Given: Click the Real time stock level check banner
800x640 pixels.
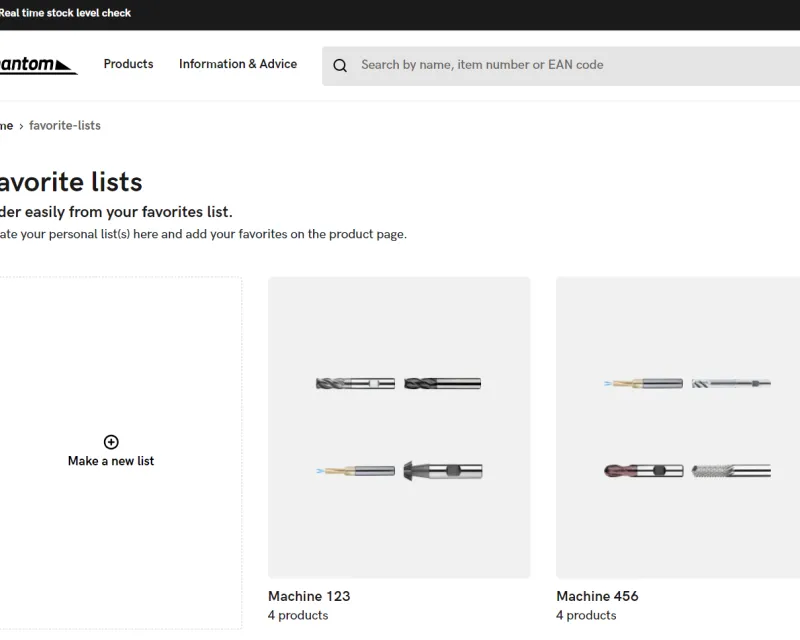Looking at the screenshot, I should tap(66, 13).
